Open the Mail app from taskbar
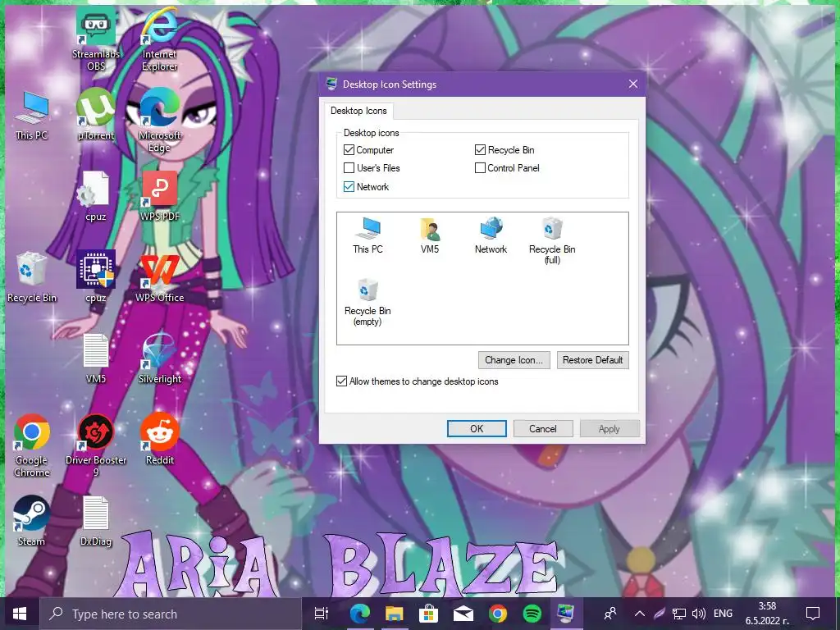 click(463, 614)
